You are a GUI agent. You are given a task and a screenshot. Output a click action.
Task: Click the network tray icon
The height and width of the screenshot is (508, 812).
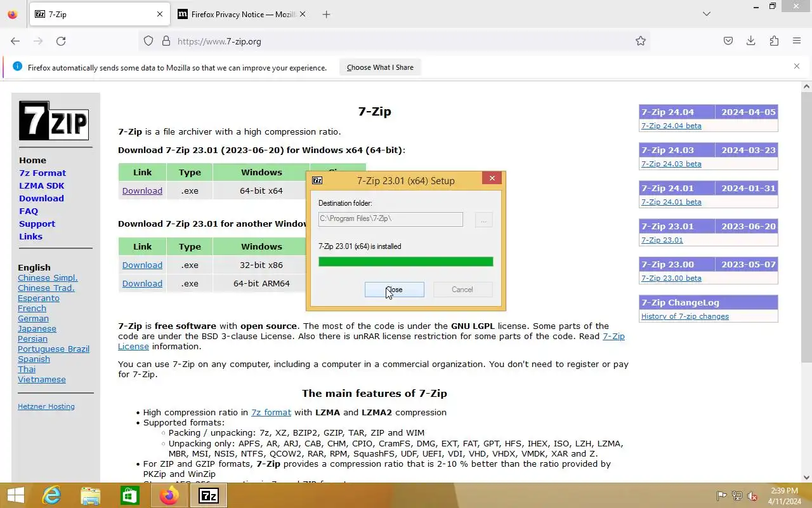point(737,496)
